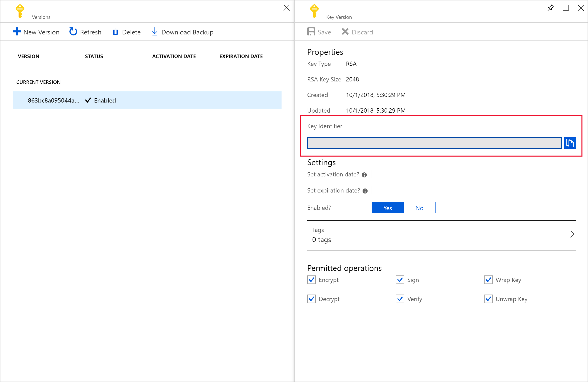Select the maximize window button
588x382 pixels.
[566, 8]
